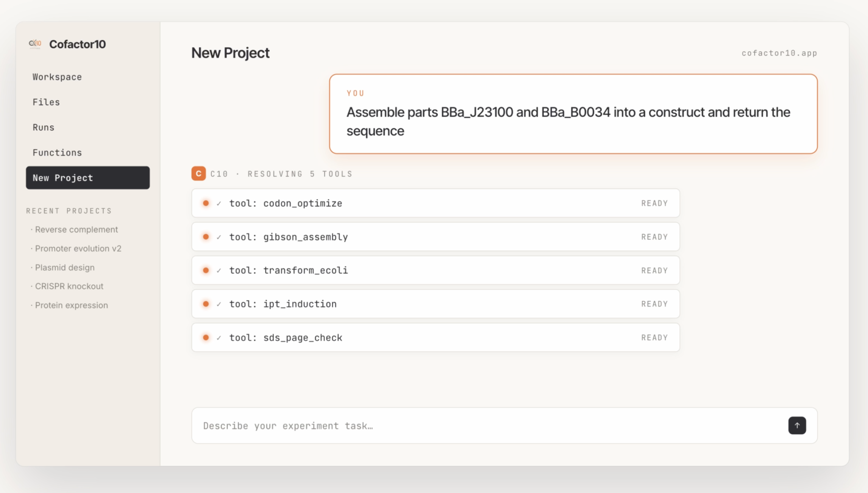868x493 pixels.
Task: Click the 'tool: sds_page_check' label
Action: click(286, 338)
